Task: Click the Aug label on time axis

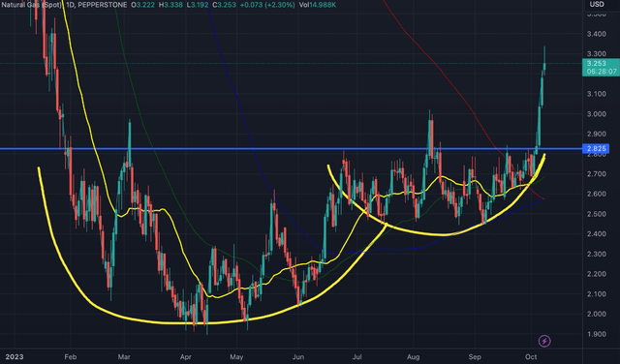Action: 414,357
